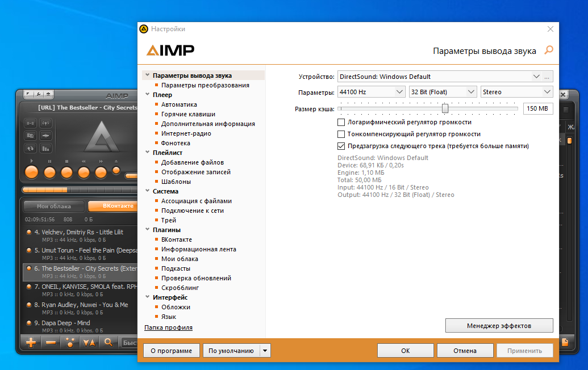Toggle the repeat arrows icon in player
This screenshot has width=588, height=370.
30,148
